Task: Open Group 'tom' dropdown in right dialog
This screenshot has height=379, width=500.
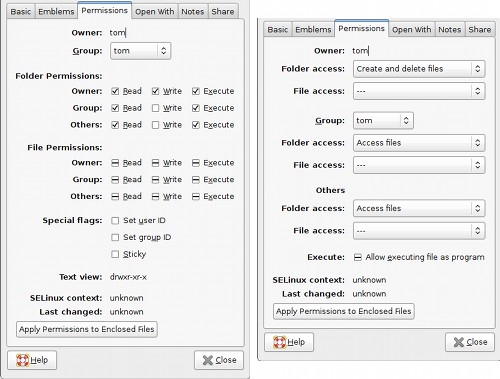Action: pyautogui.click(x=383, y=120)
